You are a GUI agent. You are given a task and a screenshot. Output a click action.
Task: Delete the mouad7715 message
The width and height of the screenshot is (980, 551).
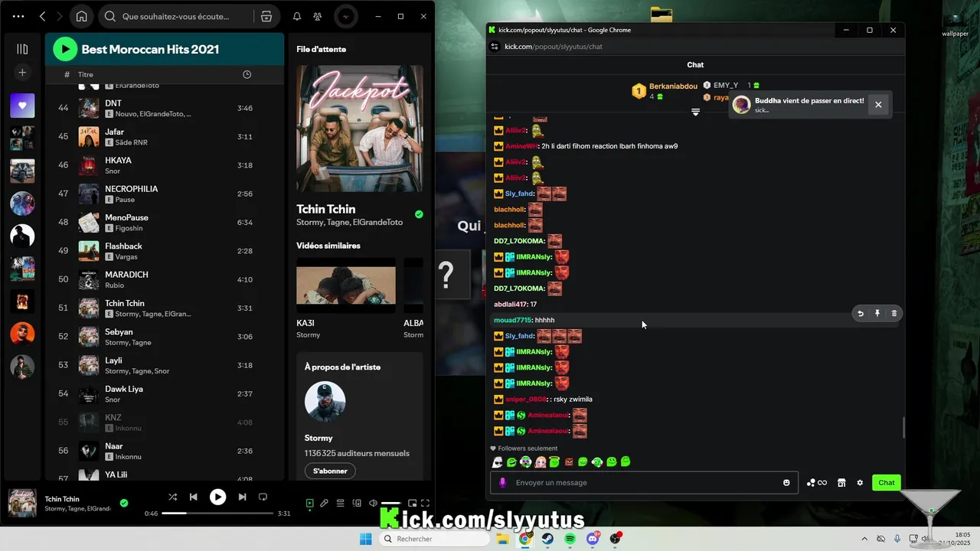click(x=893, y=313)
